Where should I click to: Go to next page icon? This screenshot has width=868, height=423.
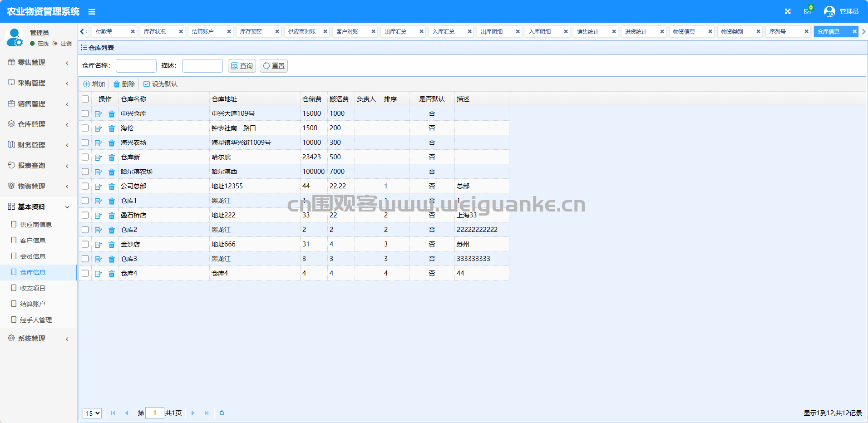tap(193, 413)
